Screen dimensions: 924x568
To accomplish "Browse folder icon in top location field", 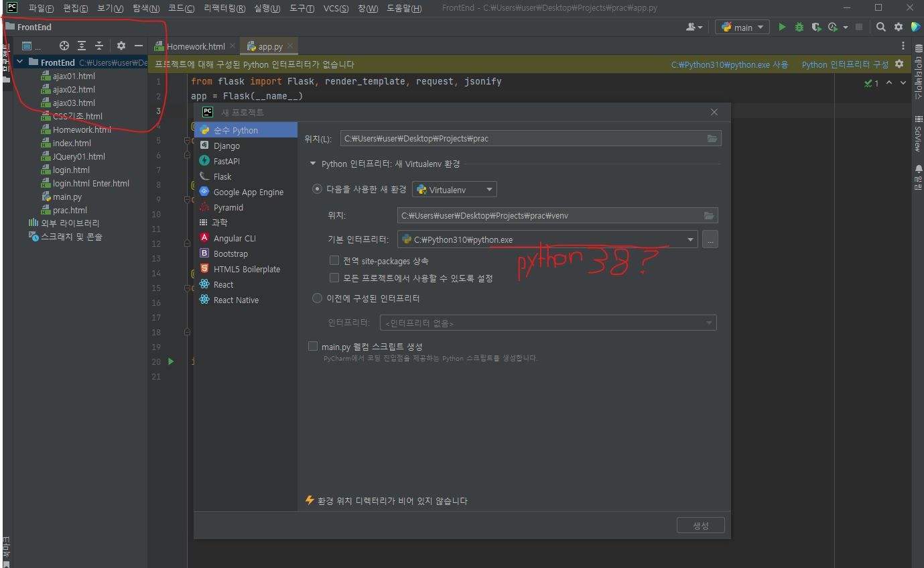I will pos(712,139).
